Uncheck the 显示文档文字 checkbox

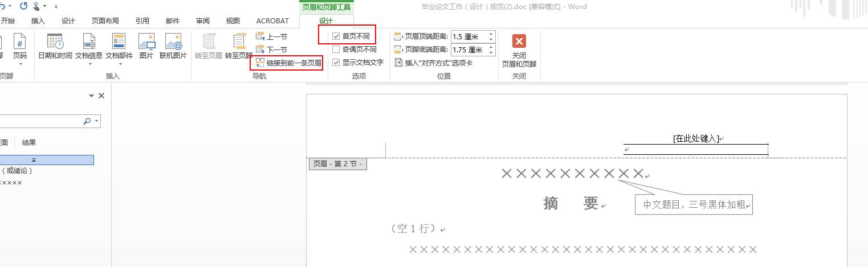[336, 63]
